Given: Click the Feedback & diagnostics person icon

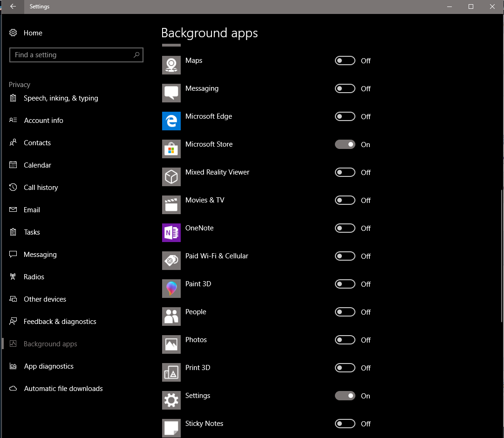Looking at the screenshot, I should tap(13, 322).
